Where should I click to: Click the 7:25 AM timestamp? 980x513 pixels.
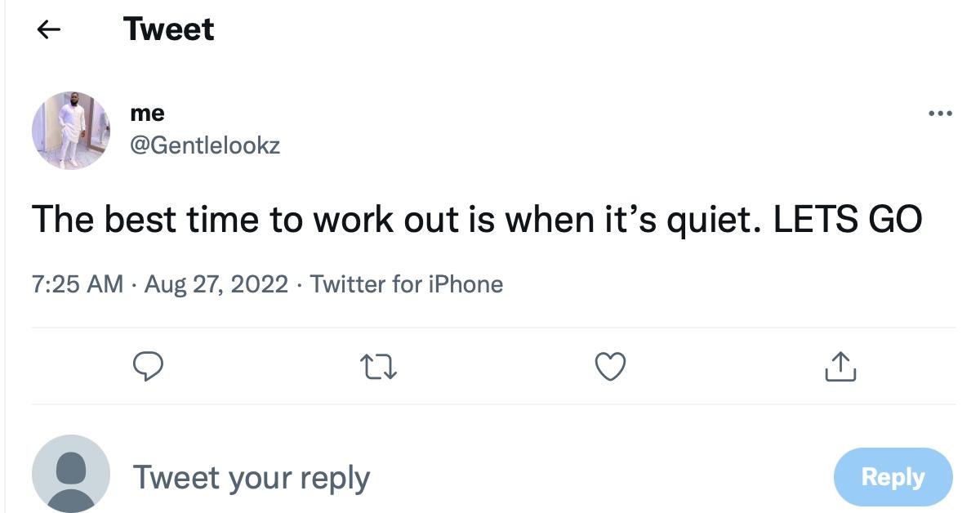tap(77, 284)
